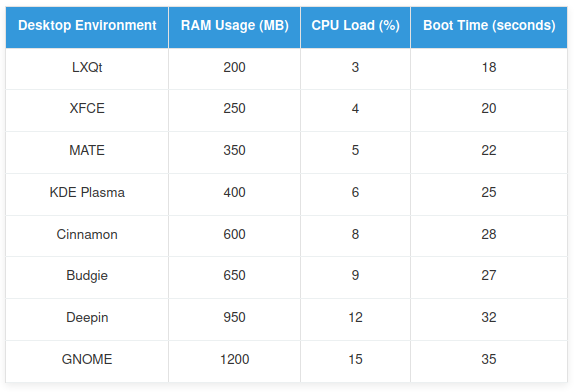Highlight boot time 35 for GNOME
Viewport: 574px width, 392px height.
tap(489, 359)
